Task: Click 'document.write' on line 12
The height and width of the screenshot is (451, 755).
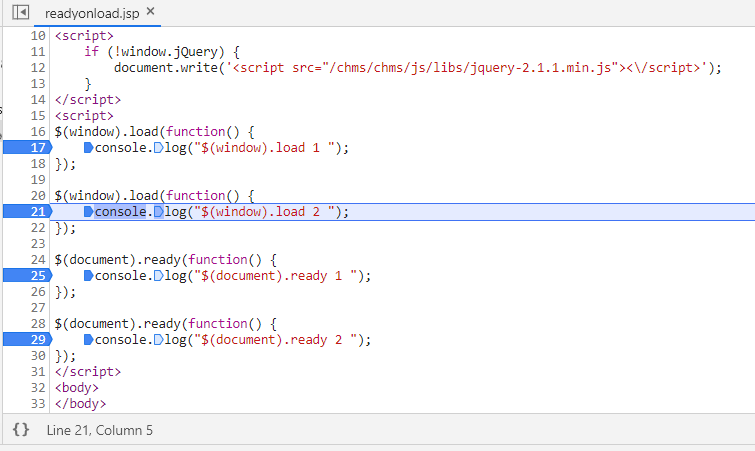Action: click(166, 67)
